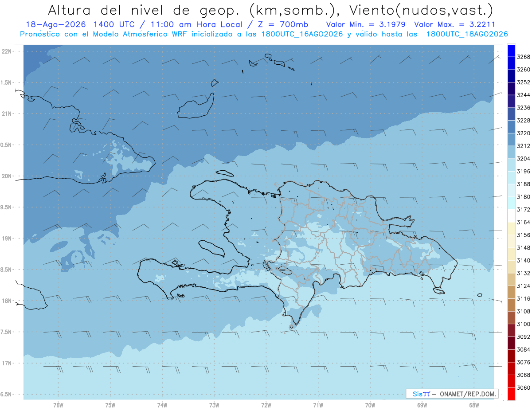Click the 3124 color scale label
The image size is (532, 411).
[524, 286]
